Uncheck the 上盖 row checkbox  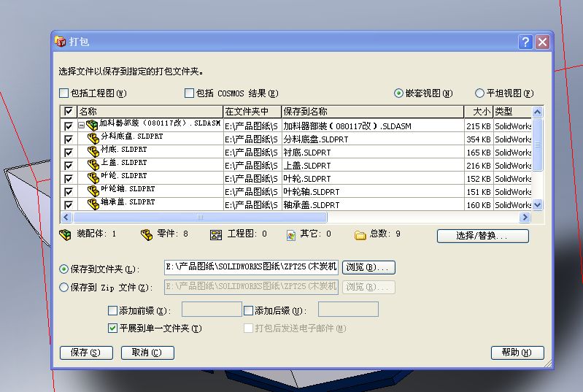tap(69, 165)
